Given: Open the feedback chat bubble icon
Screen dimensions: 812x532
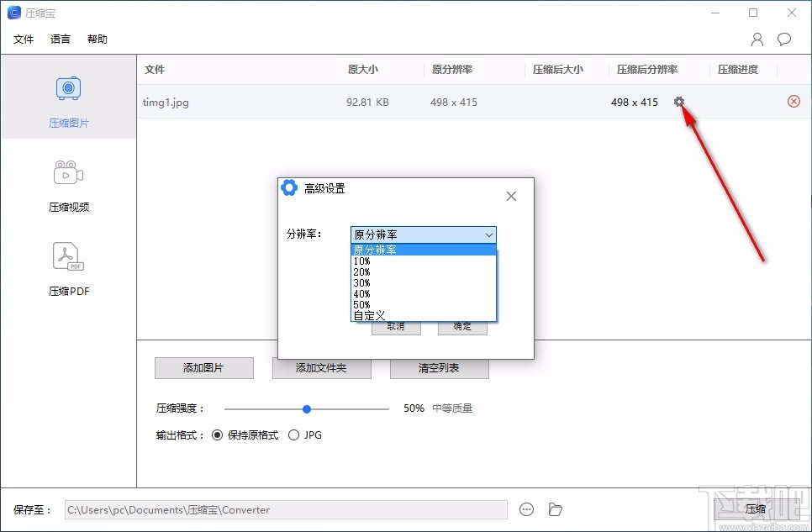Looking at the screenshot, I should click(x=784, y=39).
